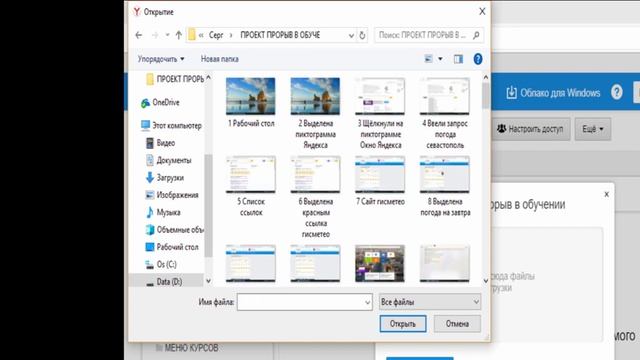The width and height of the screenshot is (640, 360).
Task: Click the address bar folder icon
Action: point(191,35)
